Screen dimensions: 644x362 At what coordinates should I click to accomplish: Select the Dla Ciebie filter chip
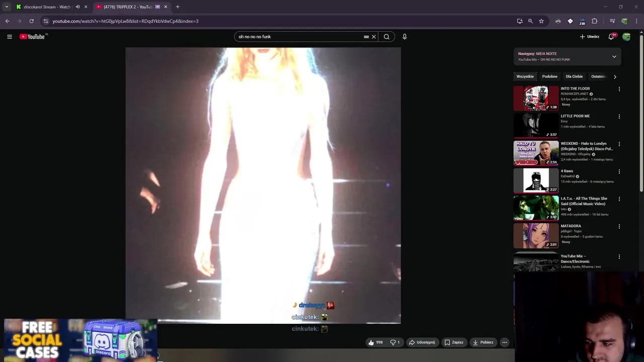(574, 76)
